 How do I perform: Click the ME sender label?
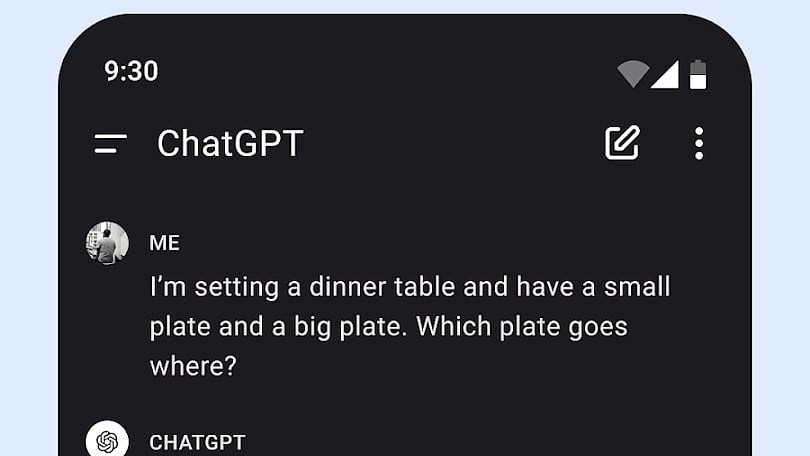164,243
